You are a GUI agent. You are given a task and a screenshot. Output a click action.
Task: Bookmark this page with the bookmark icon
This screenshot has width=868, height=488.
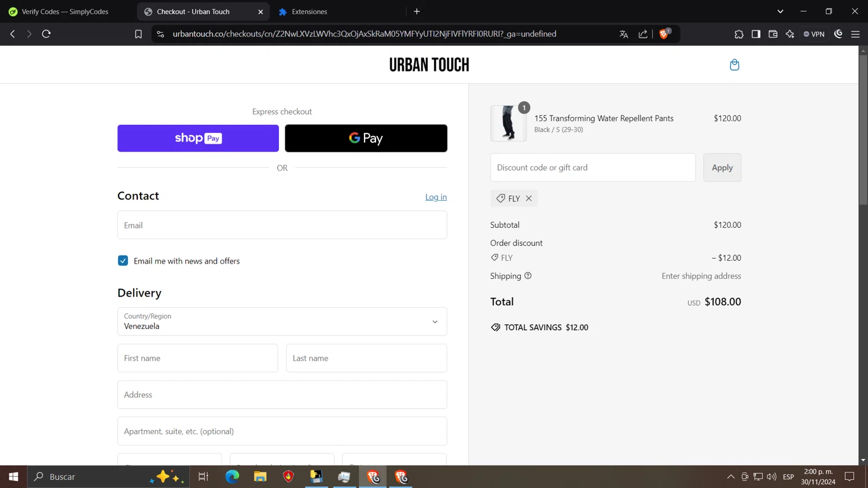[x=138, y=34]
